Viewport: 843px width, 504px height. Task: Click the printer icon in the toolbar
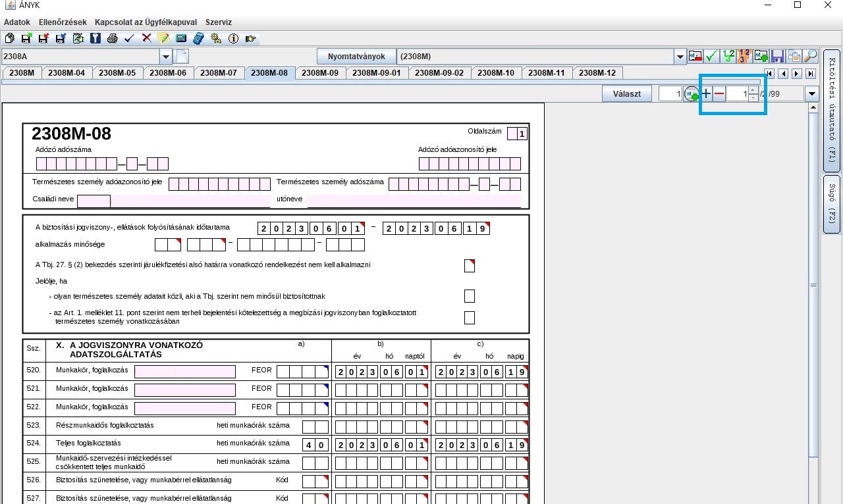click(x=112, y=39)
